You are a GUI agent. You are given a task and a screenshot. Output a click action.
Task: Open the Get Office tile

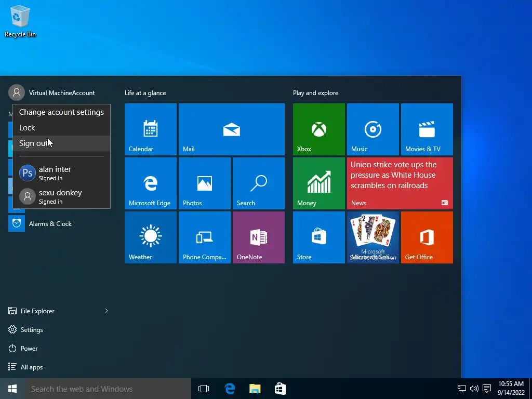coord(427,237)
